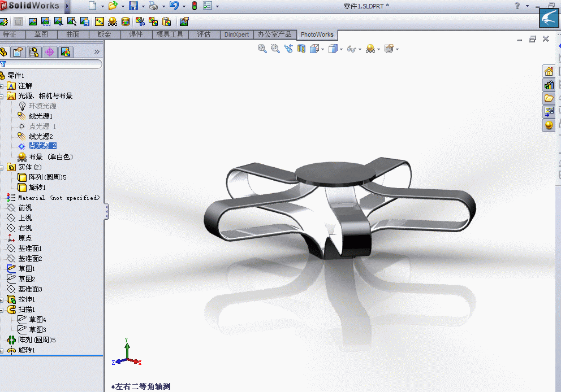Open PhotoWorks Scene icon with gold sphere

113,22
